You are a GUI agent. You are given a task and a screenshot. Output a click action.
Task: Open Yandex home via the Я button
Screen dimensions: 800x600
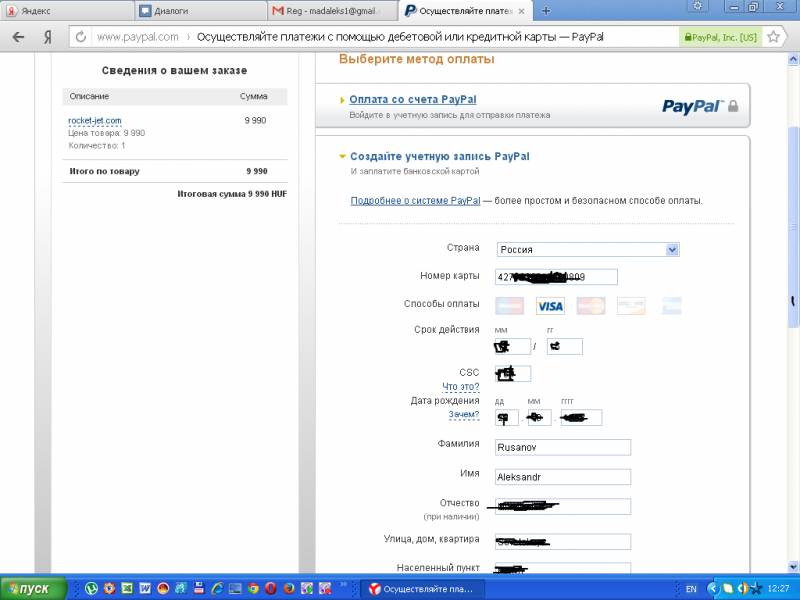[x=47, y=37]
